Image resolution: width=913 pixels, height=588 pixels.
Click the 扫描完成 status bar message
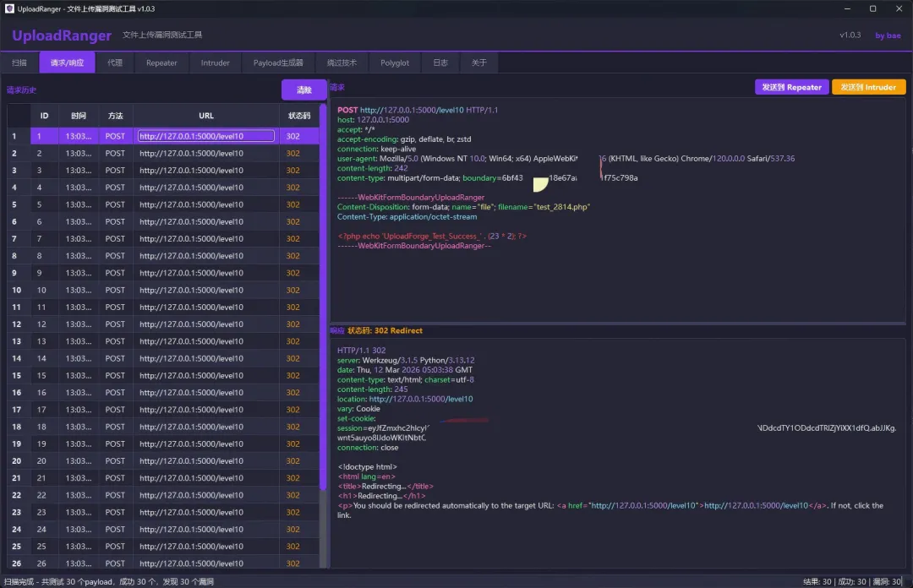click(109, 581)
